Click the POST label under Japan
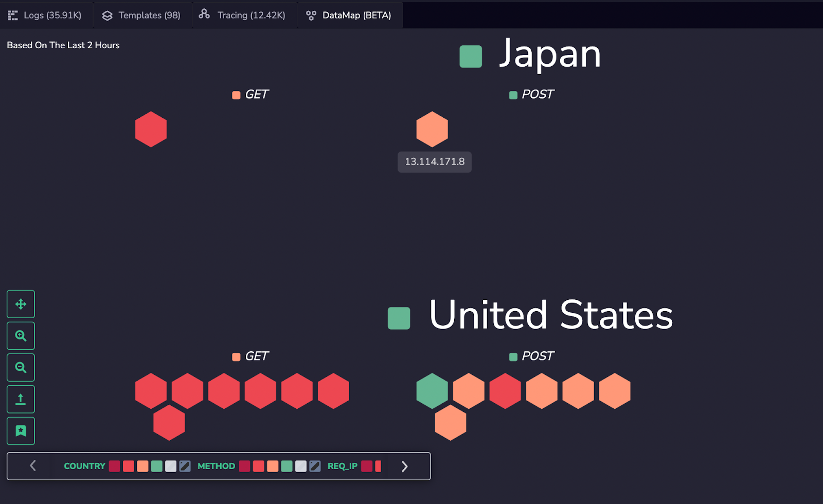The height and width of the screenshot is (504, 823). [538, 95]
